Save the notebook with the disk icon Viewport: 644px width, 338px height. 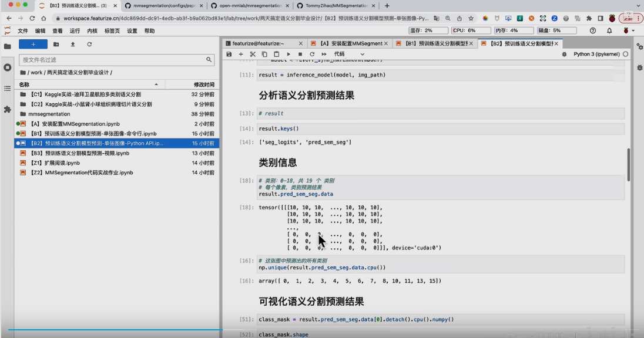229,54
